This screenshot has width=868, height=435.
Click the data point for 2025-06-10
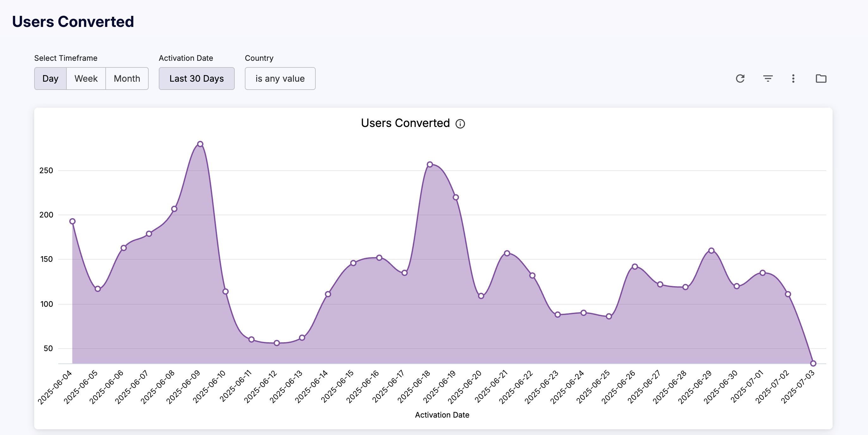click(x=226, y=291)
